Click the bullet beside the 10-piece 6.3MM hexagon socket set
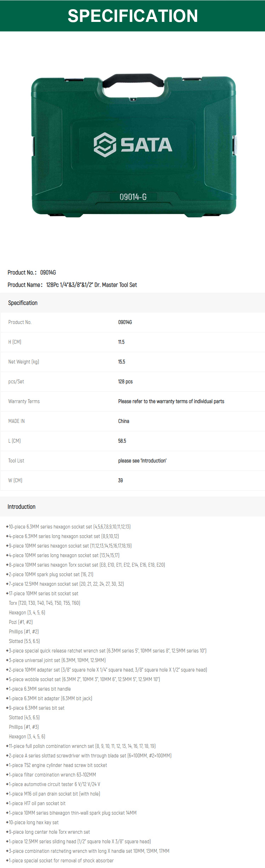 [7, 526]
